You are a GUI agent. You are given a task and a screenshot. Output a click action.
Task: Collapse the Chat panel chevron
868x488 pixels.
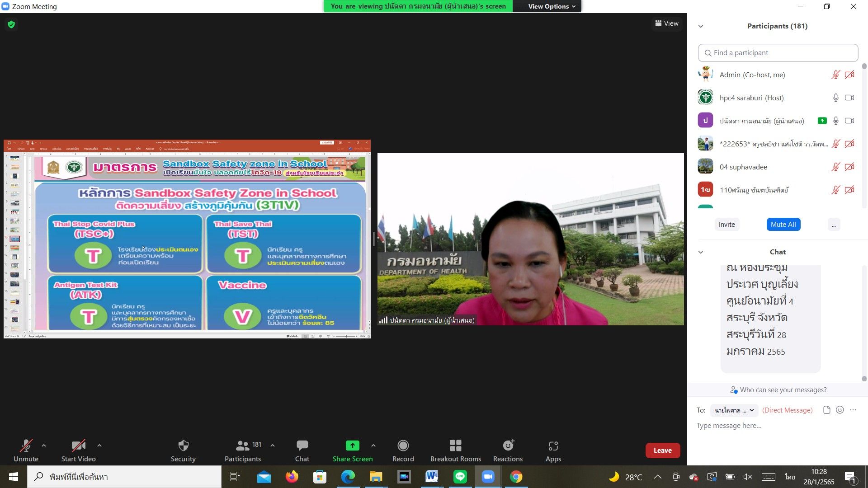(x=701, y=252)
